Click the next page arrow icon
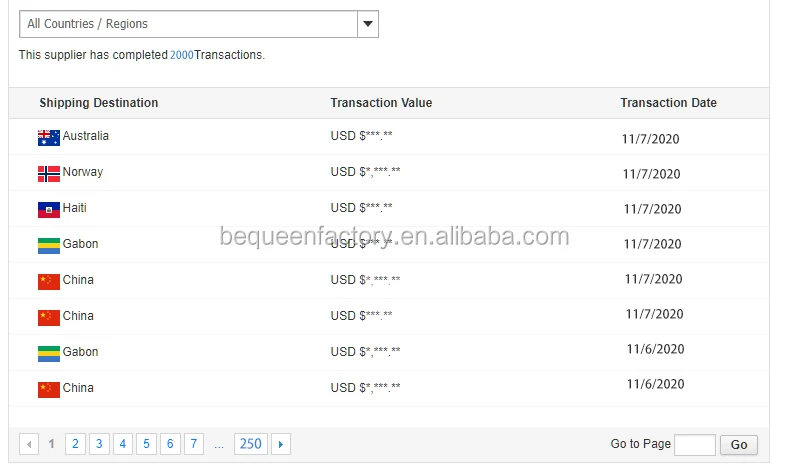The width and height of the screenshot is (788, 474). pos(281,444)
